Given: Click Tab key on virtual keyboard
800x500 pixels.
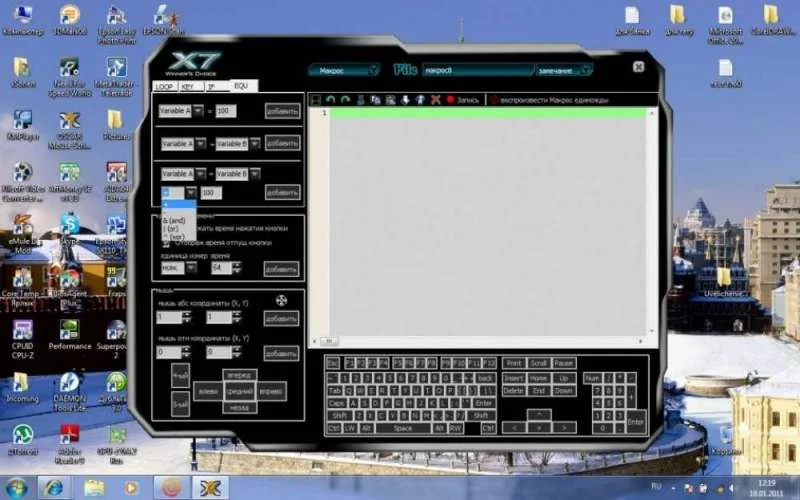Looking at the screenshot, I should coord(335,390).
